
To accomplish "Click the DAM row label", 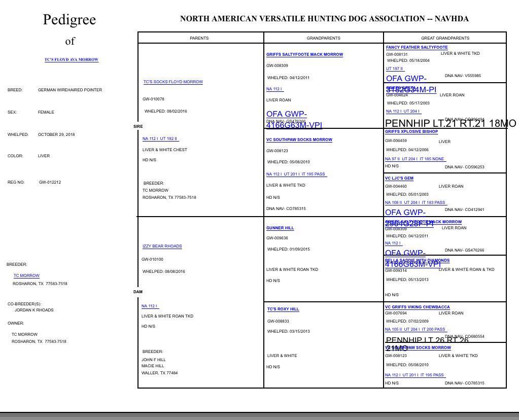I will [138, 292].
